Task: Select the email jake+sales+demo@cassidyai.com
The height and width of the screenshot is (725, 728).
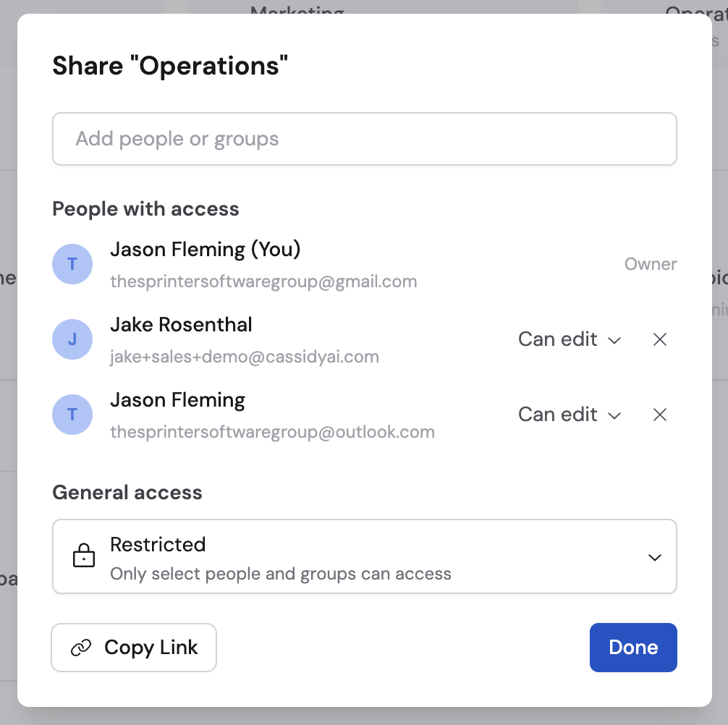Action: coord(245,357)
